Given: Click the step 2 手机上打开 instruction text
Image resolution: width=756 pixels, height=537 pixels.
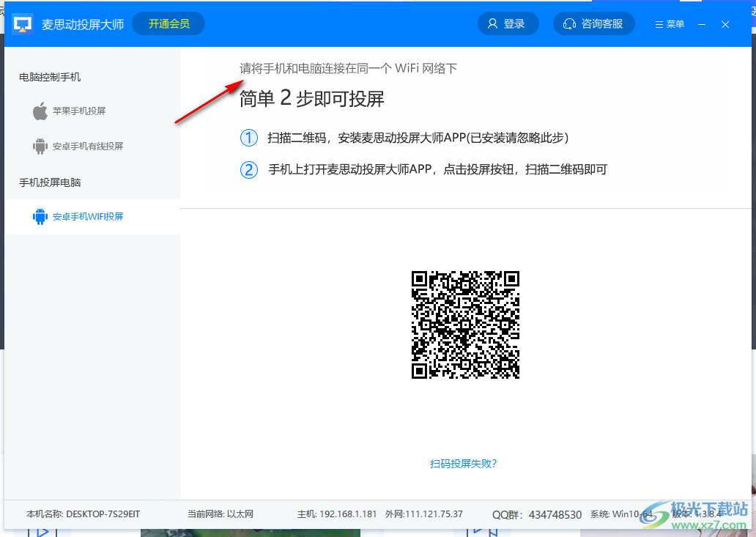Looking at the screenshot, I should pyautogui.click(x=437, y=170).
